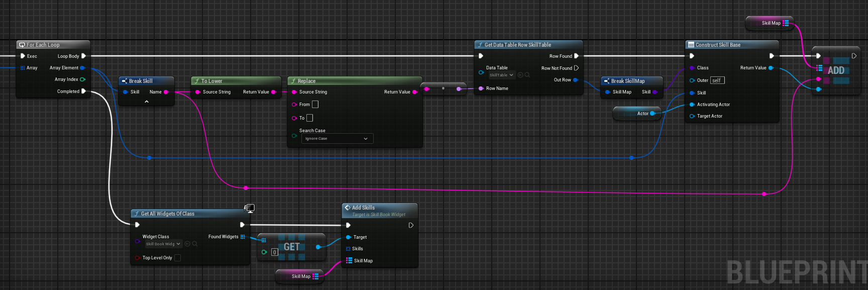Click the Actor variable output pin
The height and width of the screenshot is (290, 868).
[x=653, y=114]
